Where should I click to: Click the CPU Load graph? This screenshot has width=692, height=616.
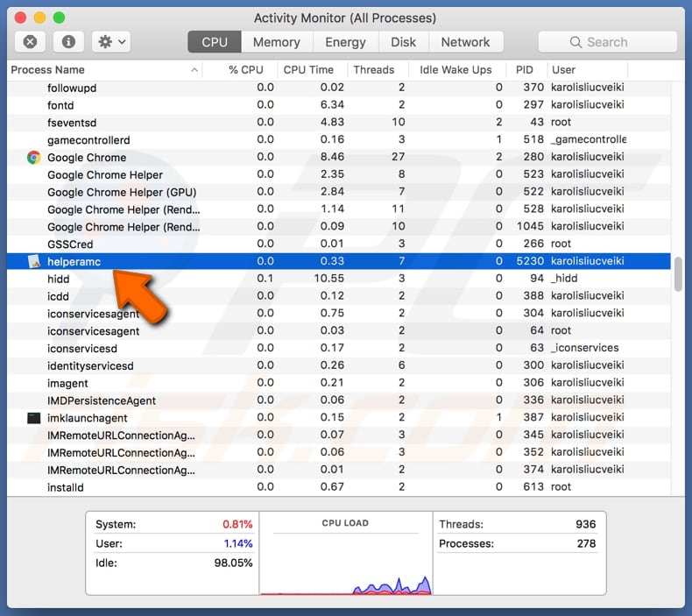[x=345, y=561]
